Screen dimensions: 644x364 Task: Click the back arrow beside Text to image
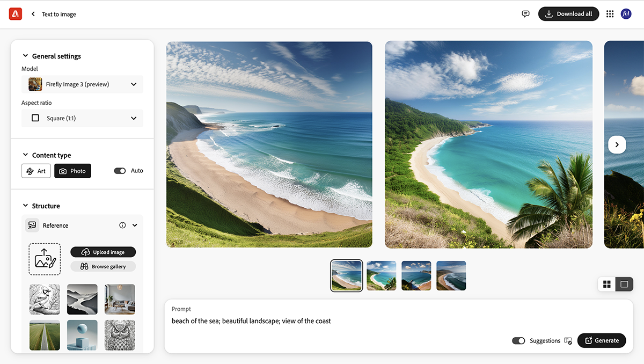(34, 14)
